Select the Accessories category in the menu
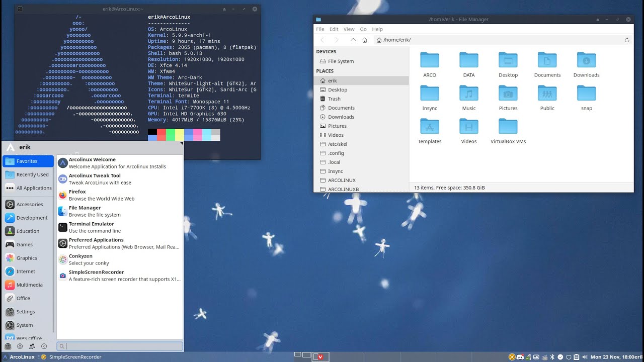Viewport: 644px width, 362px height. 28,204
